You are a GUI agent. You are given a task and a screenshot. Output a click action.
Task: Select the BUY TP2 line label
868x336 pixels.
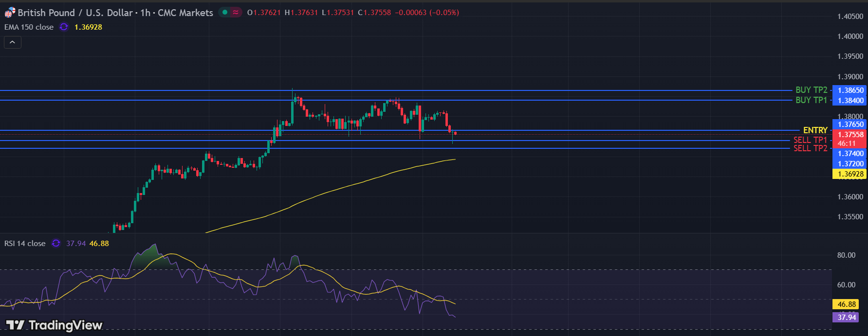point(811,90)
